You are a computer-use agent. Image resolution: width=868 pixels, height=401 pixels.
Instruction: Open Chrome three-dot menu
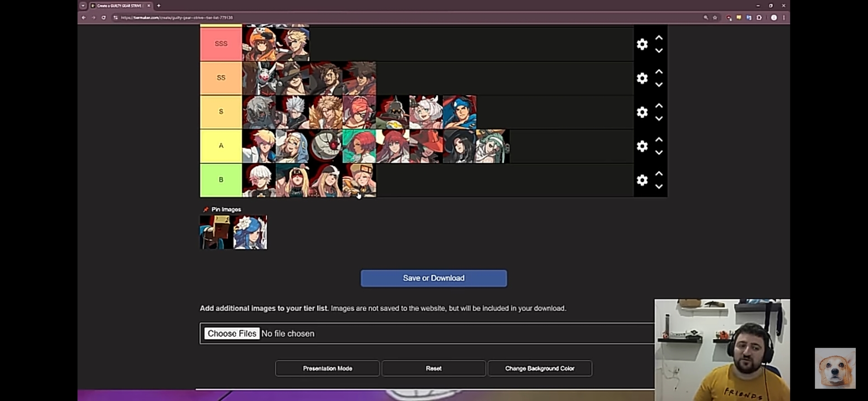coord(783,18)
